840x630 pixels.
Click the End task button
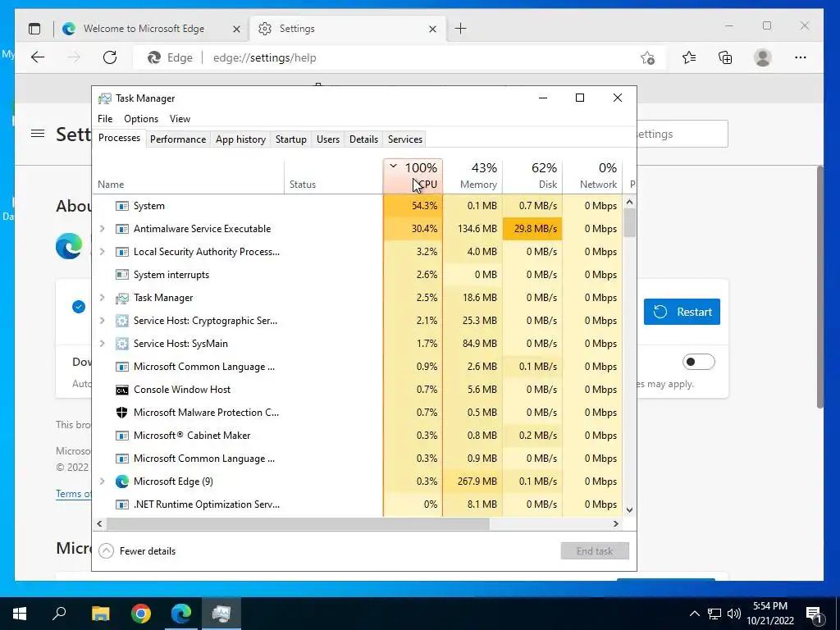point(595,551)
